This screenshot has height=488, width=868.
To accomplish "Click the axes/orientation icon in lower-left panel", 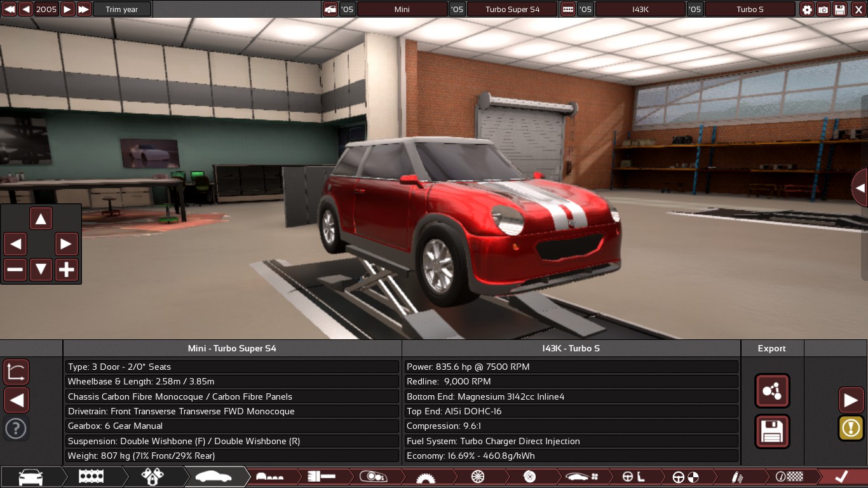I will tap(16, 372).
